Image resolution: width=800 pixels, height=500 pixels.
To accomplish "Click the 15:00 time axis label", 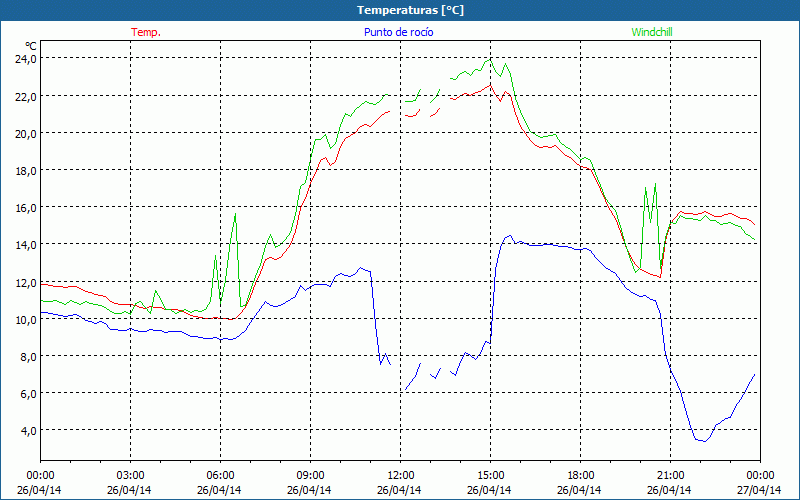I will coord(490,476).
